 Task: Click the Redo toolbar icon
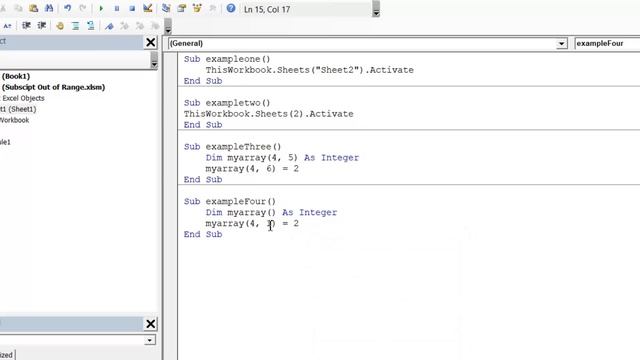click(83, 9)
